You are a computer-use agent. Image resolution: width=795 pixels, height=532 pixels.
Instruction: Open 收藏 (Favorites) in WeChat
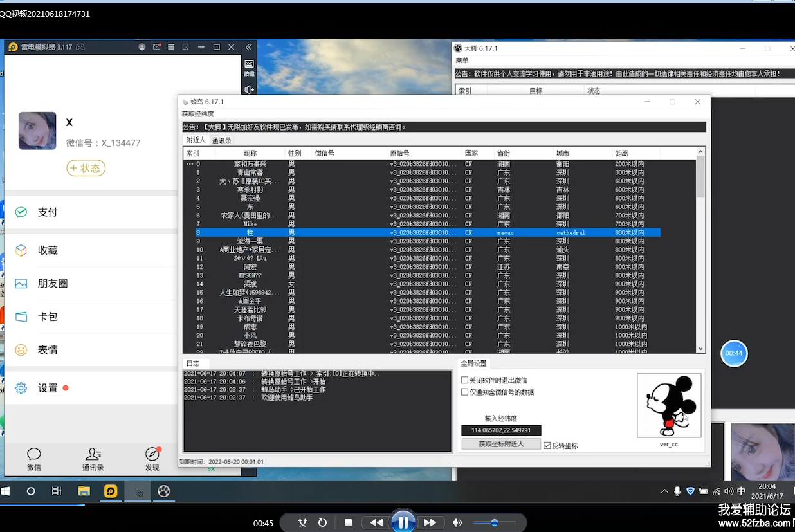pos(91,250)
